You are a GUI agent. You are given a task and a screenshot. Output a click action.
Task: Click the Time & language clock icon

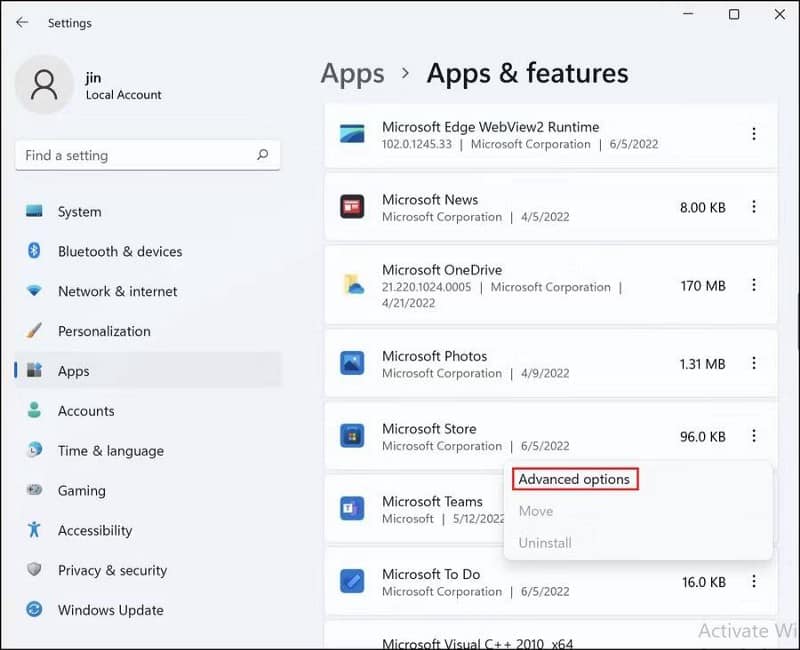[34, 450]
